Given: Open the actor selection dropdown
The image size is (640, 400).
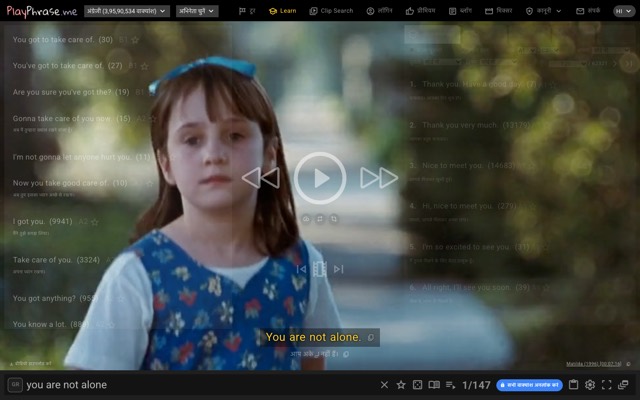Looking at the screenshot, I should click(x=197, y=11).
